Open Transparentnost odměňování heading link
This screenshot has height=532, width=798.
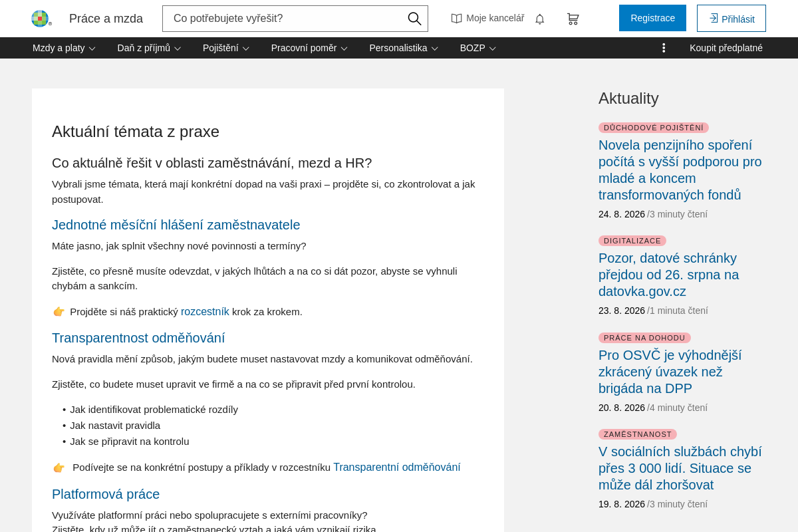[138, 338]
